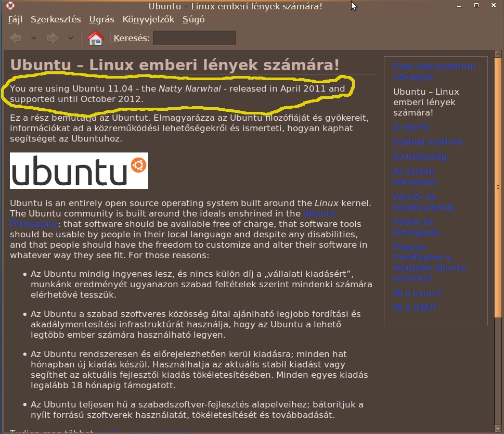Open the 'Mi a GNU?' link
The height and width of the screenshot is (434, 504).
[x=415, y=308]
